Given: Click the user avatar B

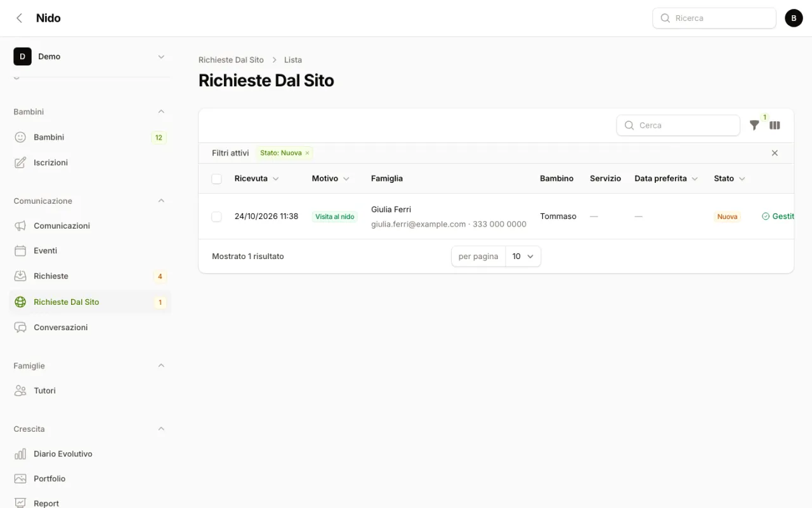Looking at the screenshot, I should (794, 18).
